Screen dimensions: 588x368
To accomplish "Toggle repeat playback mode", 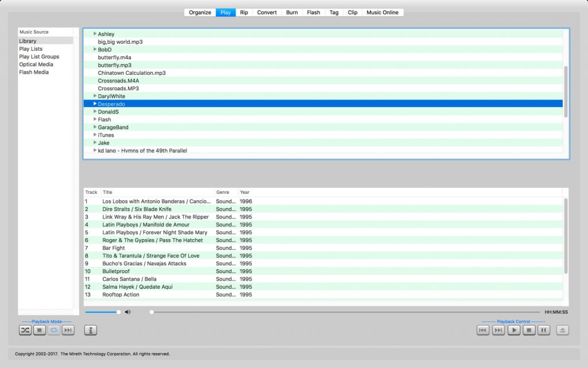I will click(54, 330).
